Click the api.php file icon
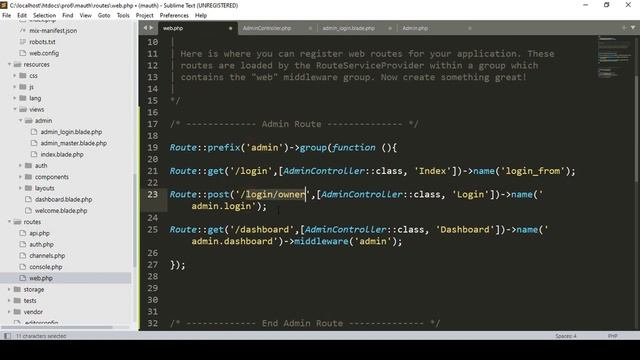 pos(23,233)
